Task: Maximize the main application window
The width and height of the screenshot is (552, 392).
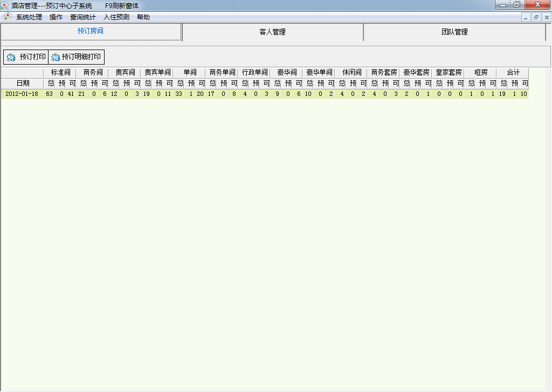Action: [x=516, y=5]
